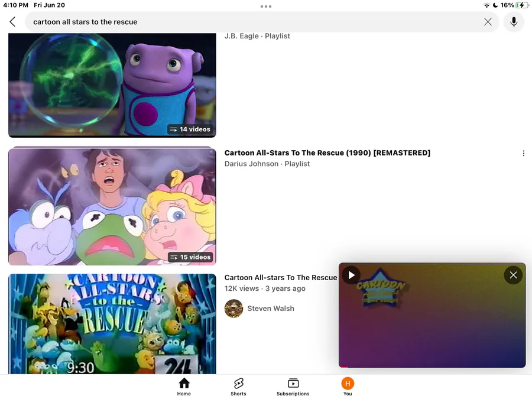Go to Home tab
Viewport: 532px width, 399px height.
tap(184, 387)
